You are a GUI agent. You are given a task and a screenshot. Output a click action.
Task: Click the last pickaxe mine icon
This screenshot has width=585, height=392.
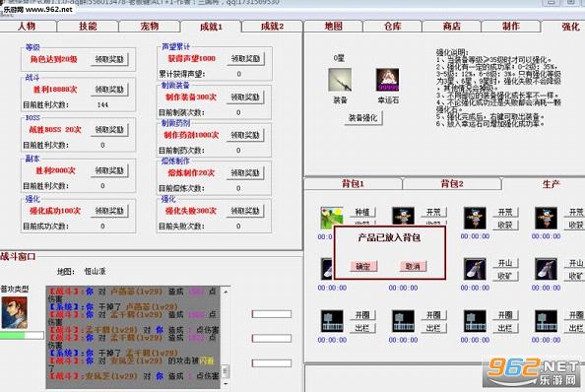(546, 269)
